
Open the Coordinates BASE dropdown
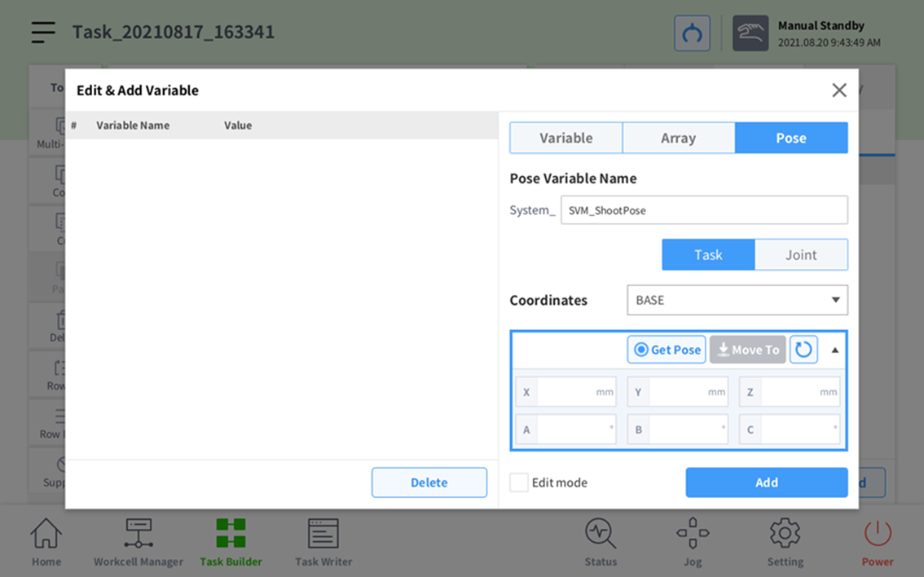coord(737,300)
